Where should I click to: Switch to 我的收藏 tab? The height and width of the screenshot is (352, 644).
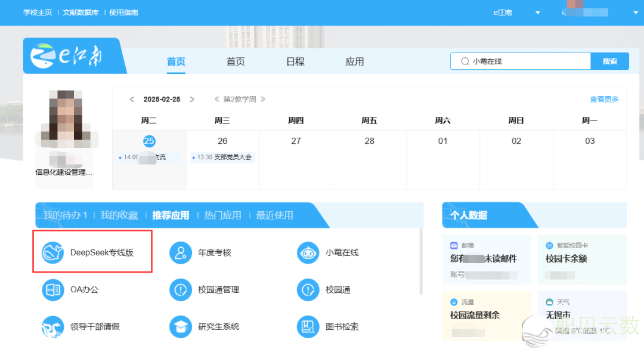(119, 215)
